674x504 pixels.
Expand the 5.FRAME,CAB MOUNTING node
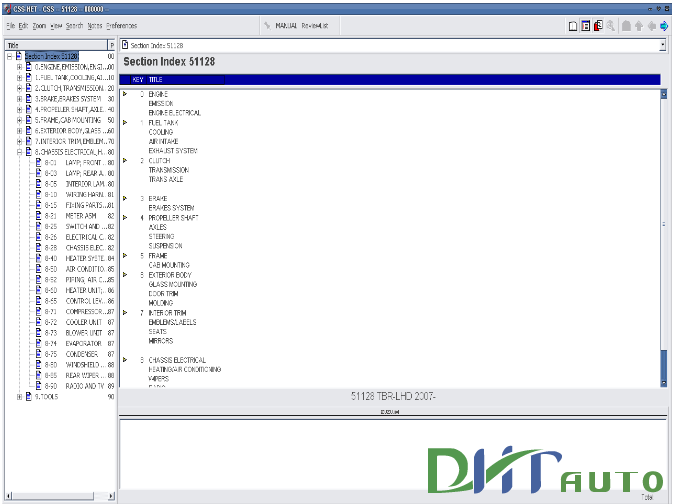(19, 120)
